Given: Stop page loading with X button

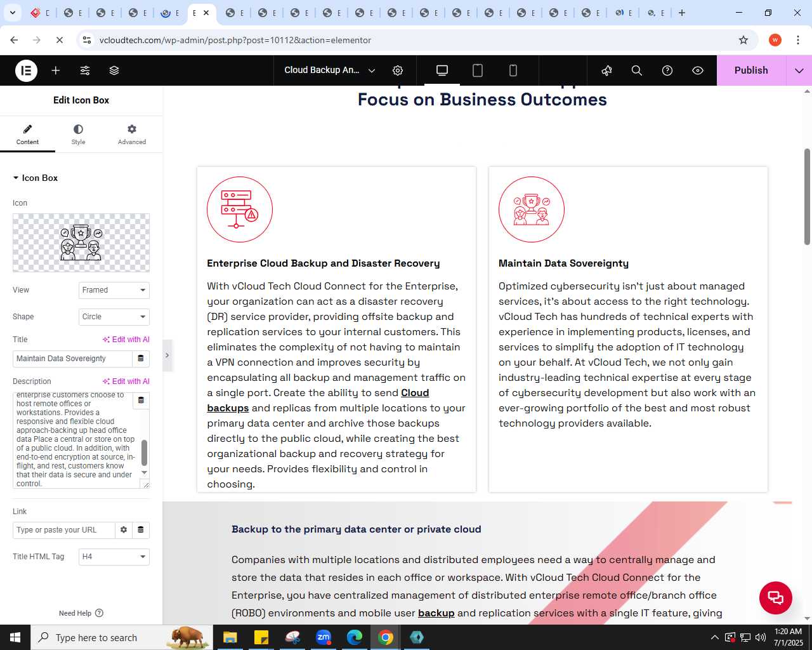Looking at the screenshot, I should click(59, 40).
